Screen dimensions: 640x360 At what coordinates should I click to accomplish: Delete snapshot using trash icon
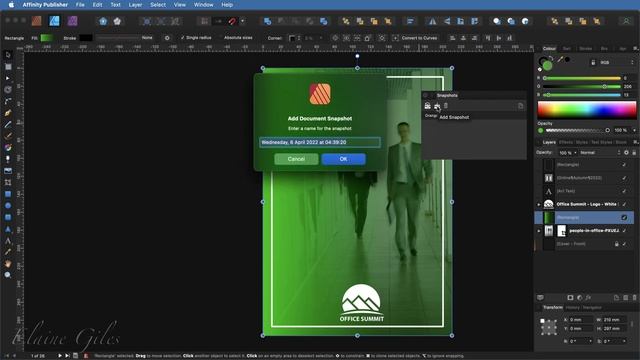tap(446, 106)
